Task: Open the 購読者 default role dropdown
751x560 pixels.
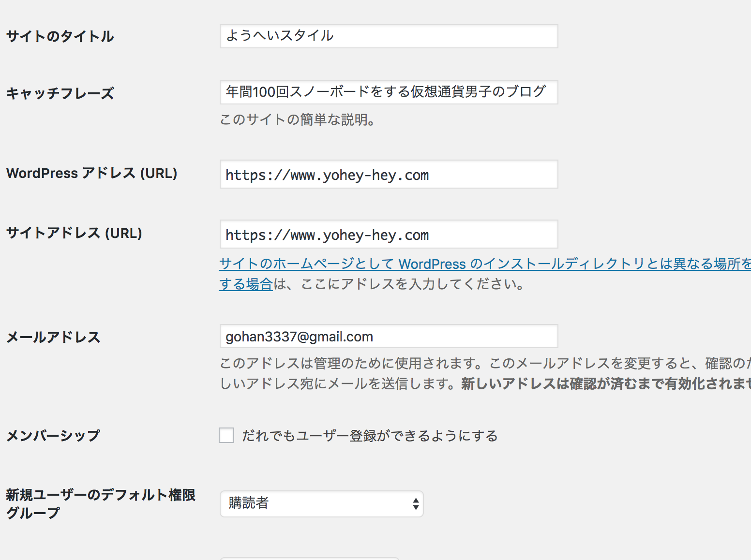Action: pos(321,504)
